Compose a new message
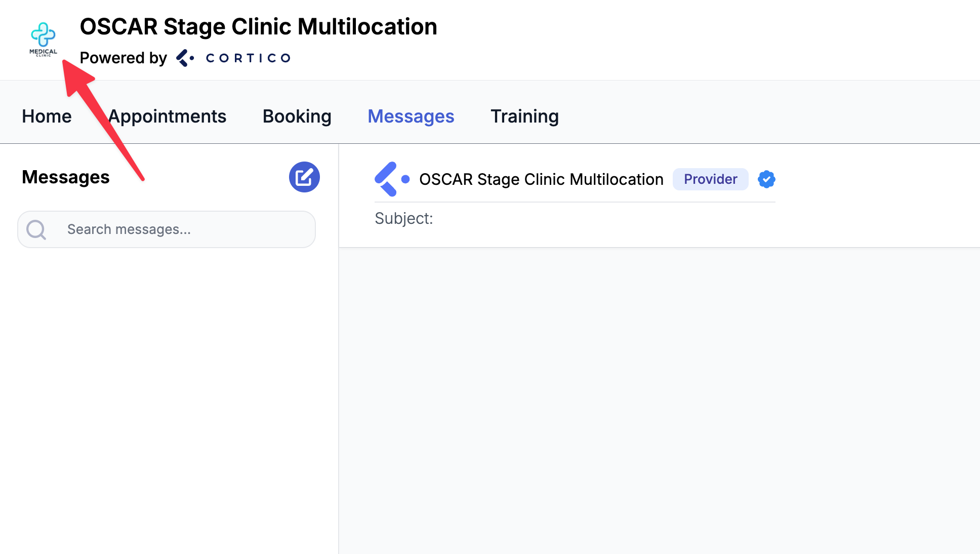 [304, 177]
